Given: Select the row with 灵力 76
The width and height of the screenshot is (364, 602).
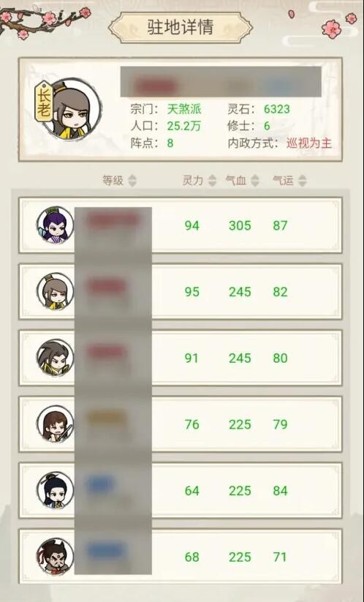Looking at the screenshot, I should pyautogui.click(x=181, y=424).
